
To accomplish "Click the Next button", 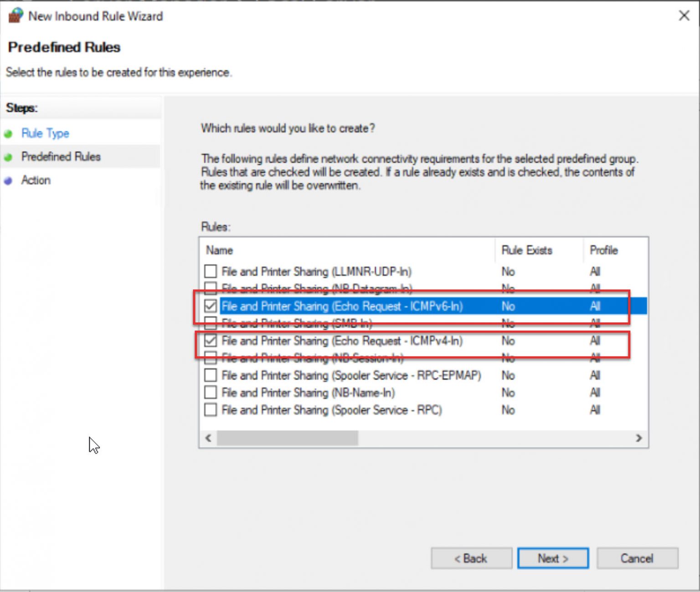I will [x=552, y=558].
